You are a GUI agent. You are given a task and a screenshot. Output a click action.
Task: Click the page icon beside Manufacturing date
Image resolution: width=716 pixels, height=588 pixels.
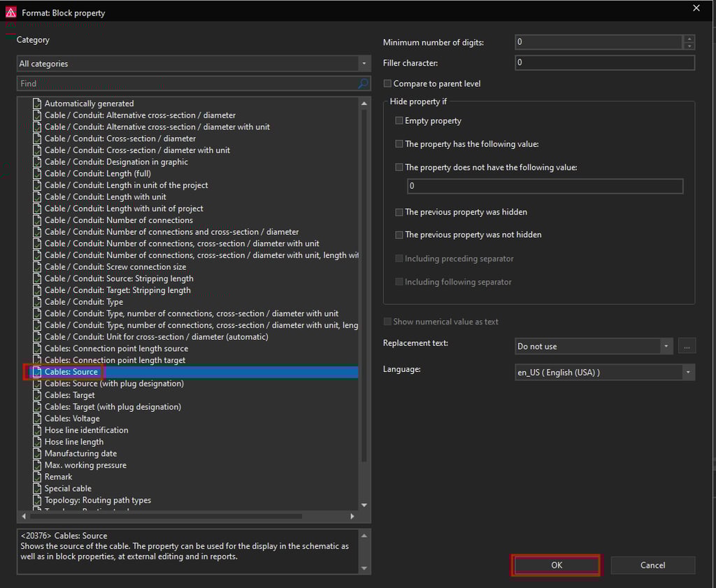click(38, 454)
